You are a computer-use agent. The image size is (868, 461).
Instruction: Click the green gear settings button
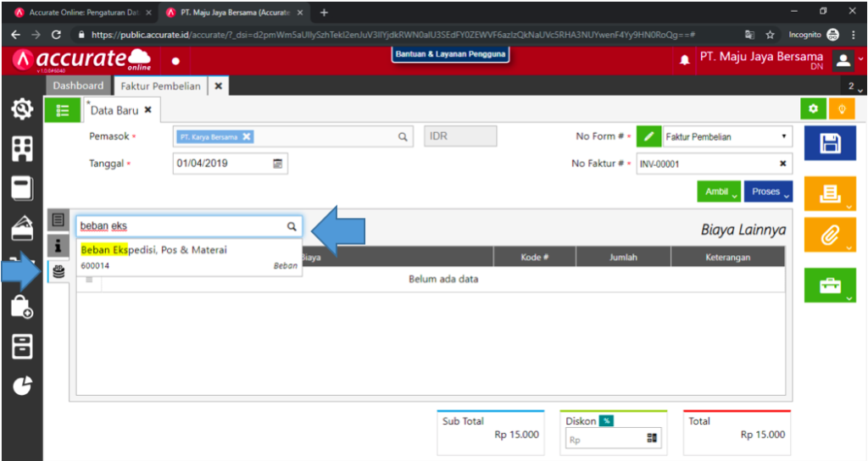pyautogui.click(x=813, y=109)
